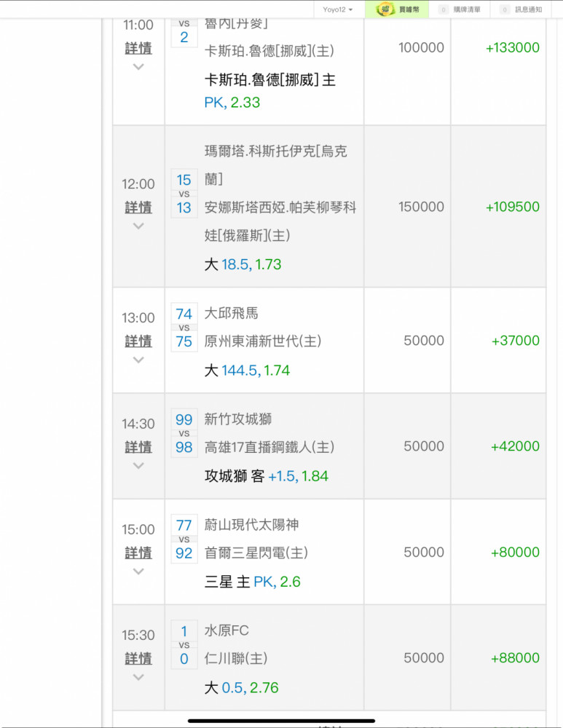The image size is (563, 728).
Task: Click the coin icon in the top bar
Action: [385, 9]
